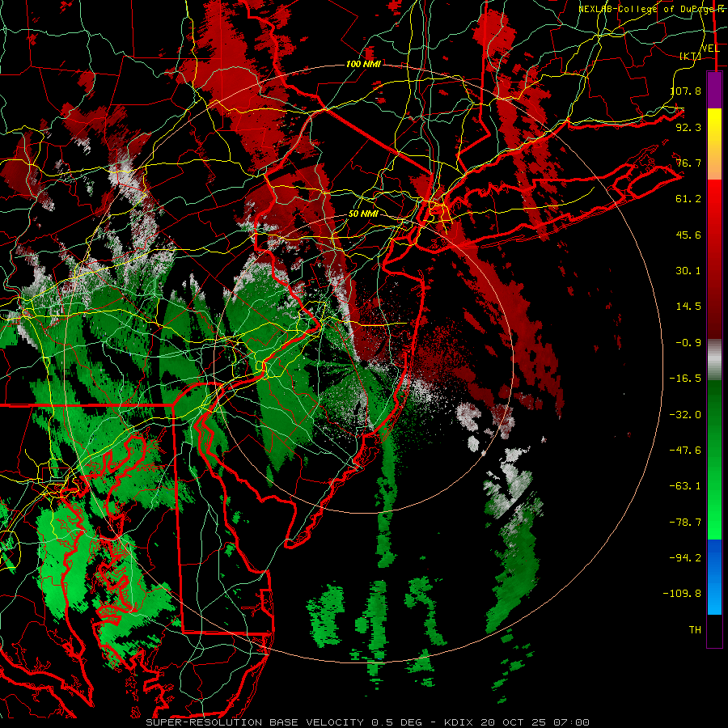Screen dimensions: 728x728
Task: Select the -78.7 velocity scale value
Action: (685, 523)
